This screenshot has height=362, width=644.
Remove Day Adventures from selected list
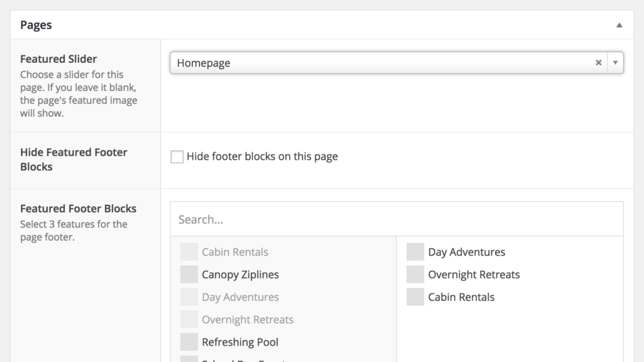[467, 252]
